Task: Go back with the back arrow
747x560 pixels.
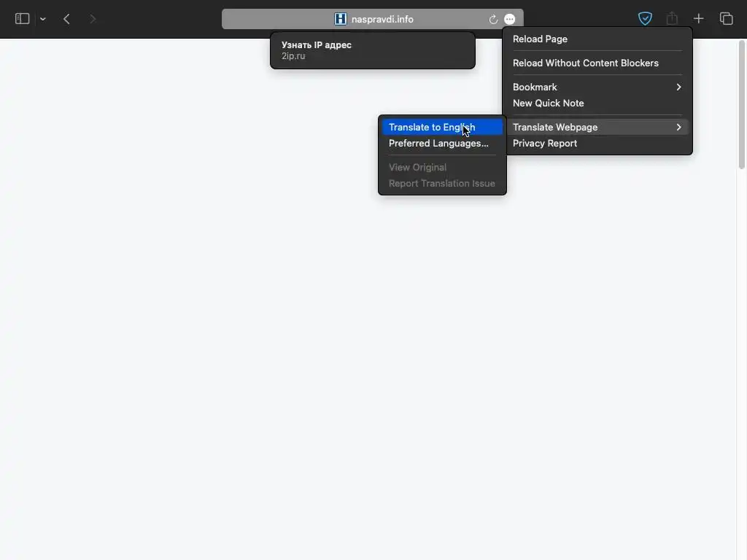Action: pyautogui.click(x=66, y=19)
